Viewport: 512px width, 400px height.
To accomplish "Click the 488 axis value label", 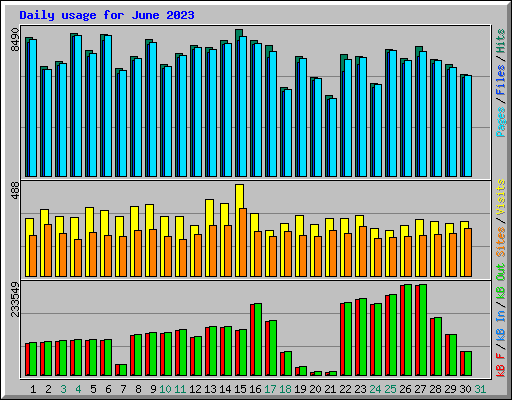I will 15,191.
